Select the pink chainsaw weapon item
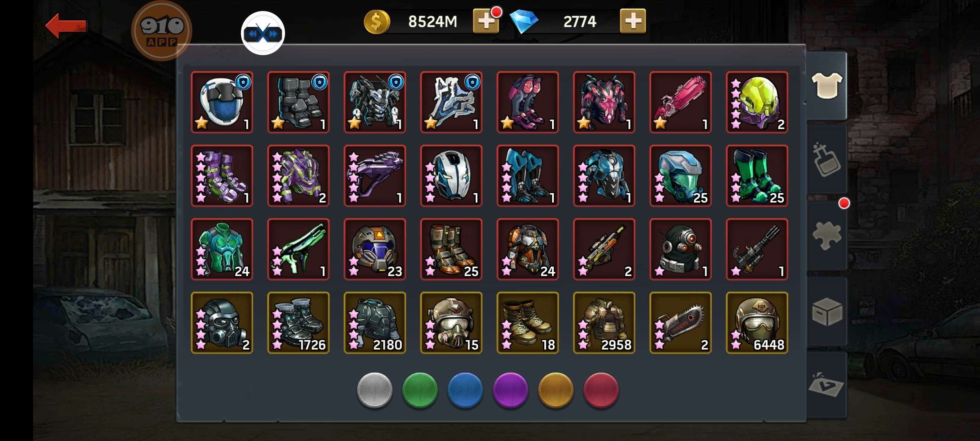Viewport: 980px width, 441px height. 681,102
